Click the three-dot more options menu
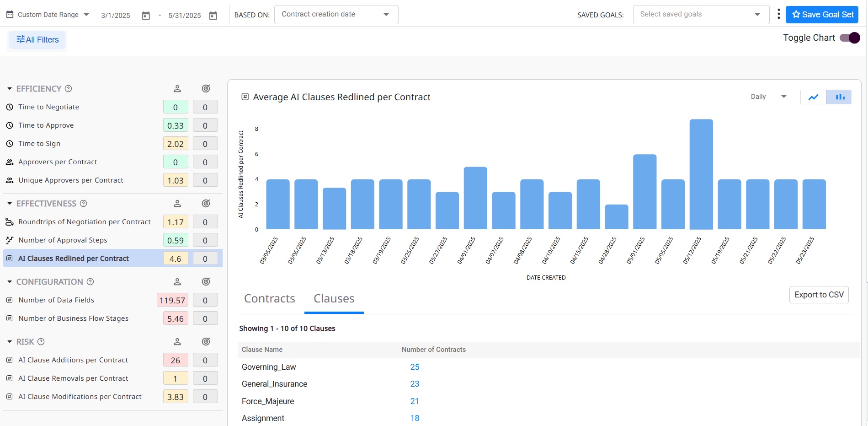The width and height of the screenshot is (868, 426). pos(778,14)
